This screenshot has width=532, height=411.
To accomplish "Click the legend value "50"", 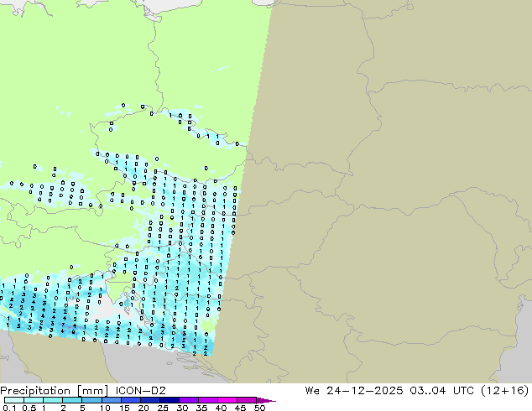I will pyautogui.click(x=259, y=408).
